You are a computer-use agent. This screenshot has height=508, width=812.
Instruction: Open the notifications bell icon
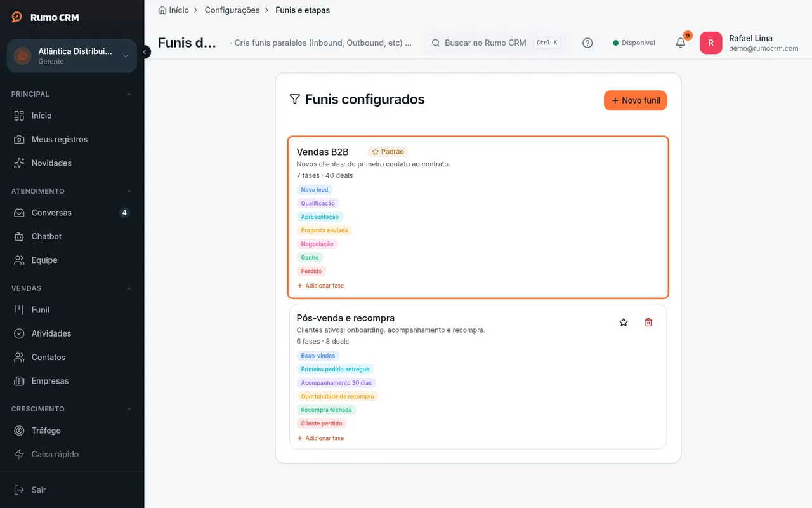[x=680, y=43]
